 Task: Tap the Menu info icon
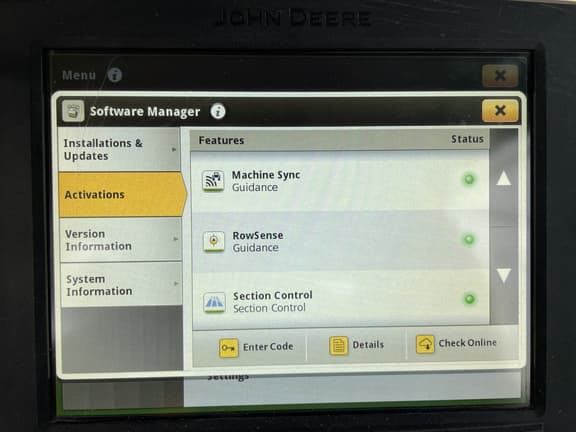tap(115, 75)
